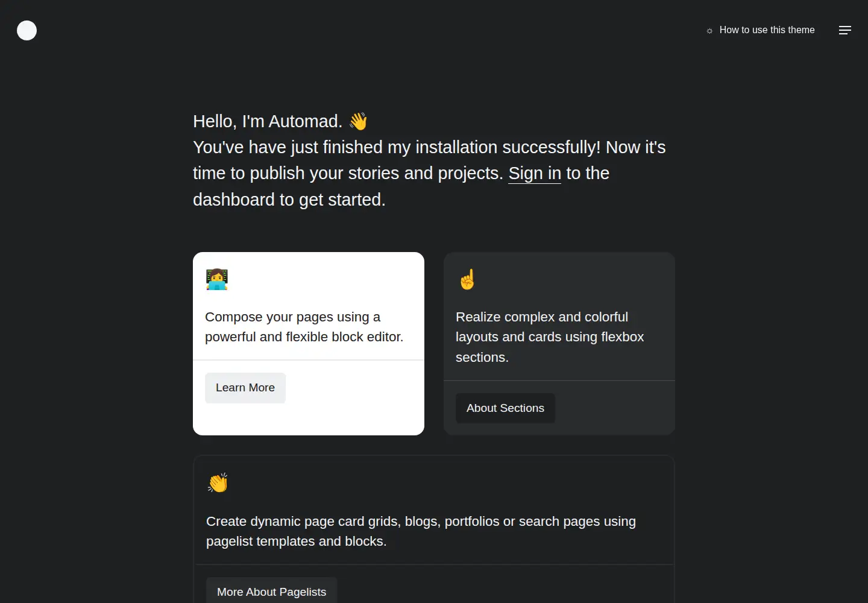Click the waving hand emoji
The height and width of the screenshot is (603, 868).
358,121
